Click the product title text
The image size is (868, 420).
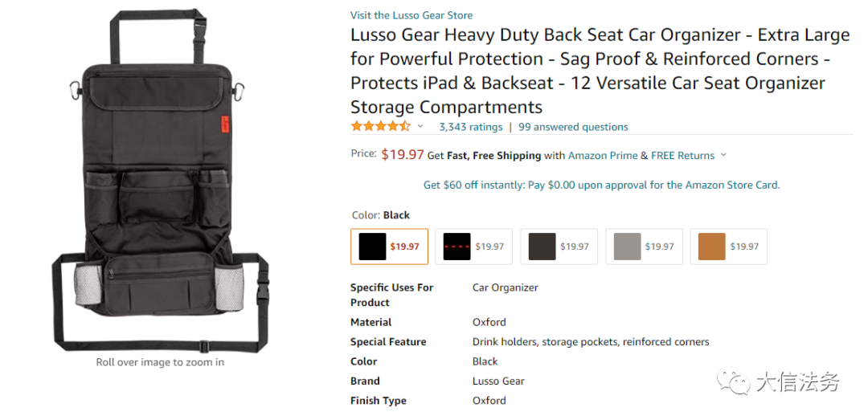coord(600,71)
